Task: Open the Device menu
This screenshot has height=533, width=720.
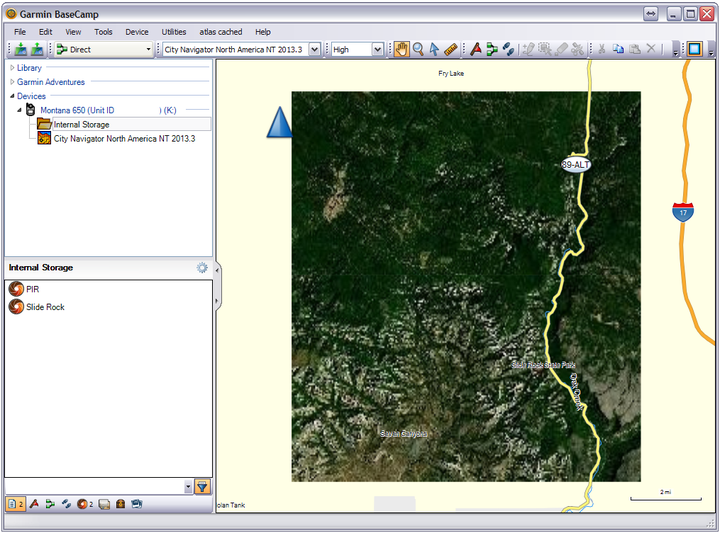Action: (137, 32)
